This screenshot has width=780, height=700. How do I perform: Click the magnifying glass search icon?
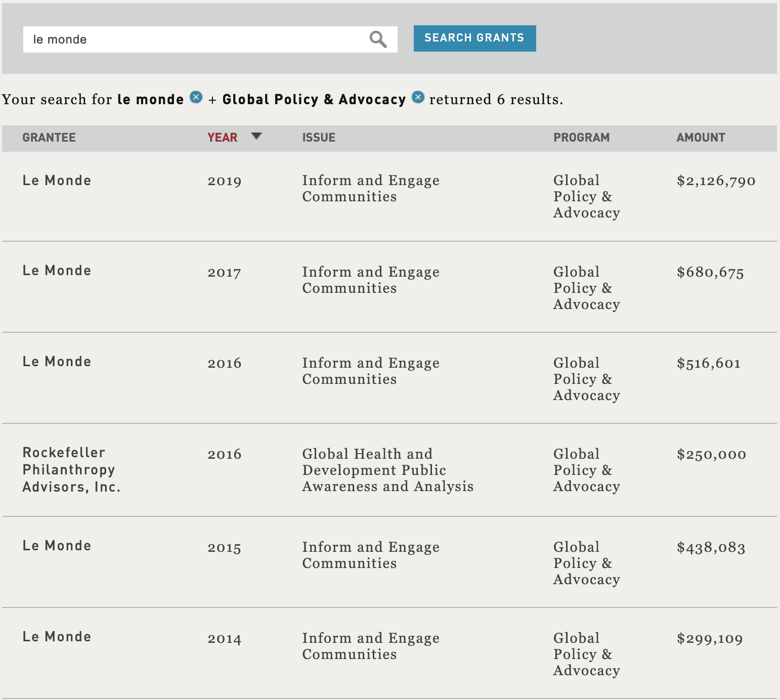pyautogui.click(x=378, y=39)
